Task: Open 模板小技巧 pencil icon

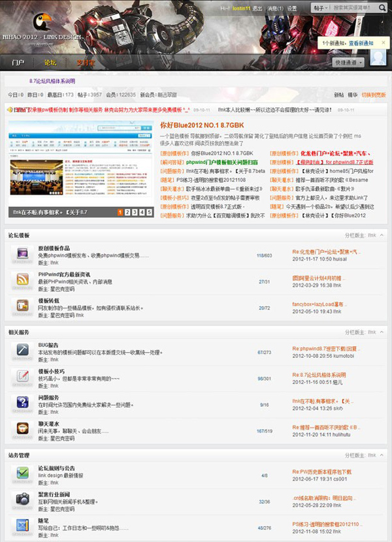Action: (x=22, y=376)
